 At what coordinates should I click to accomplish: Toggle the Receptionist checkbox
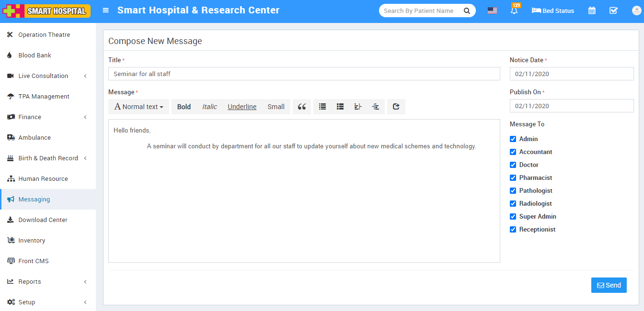(513, 229)
